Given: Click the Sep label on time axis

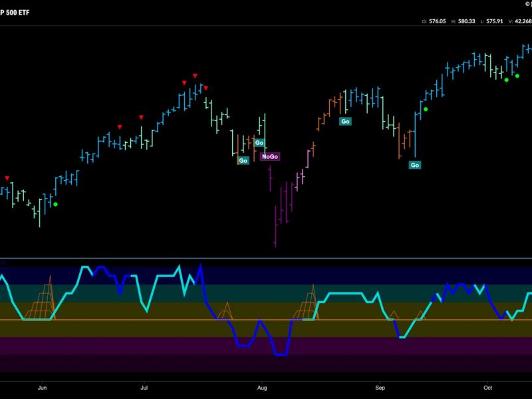Looking at the screenshot, I should [x=380, y=388].
